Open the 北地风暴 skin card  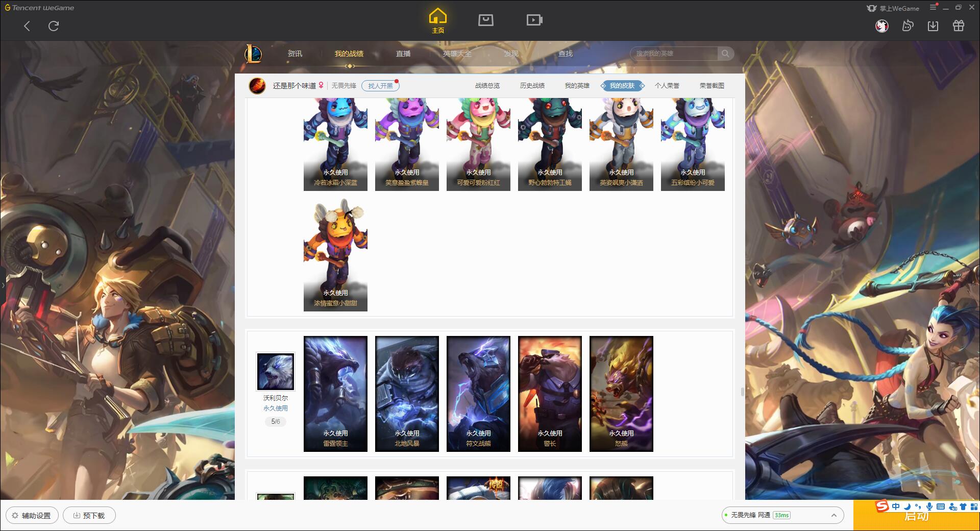coord(407,394)
